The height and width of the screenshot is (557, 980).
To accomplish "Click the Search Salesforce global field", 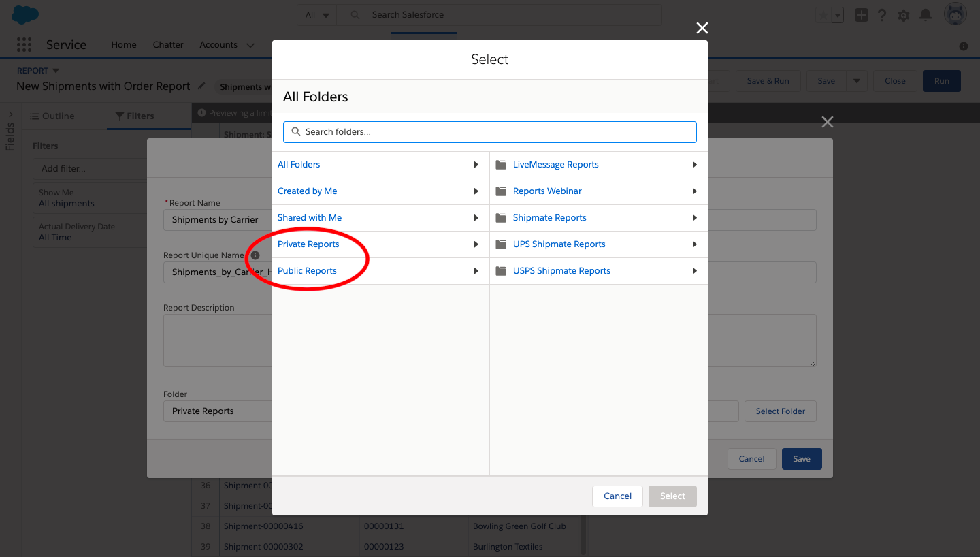I will 500,15.
